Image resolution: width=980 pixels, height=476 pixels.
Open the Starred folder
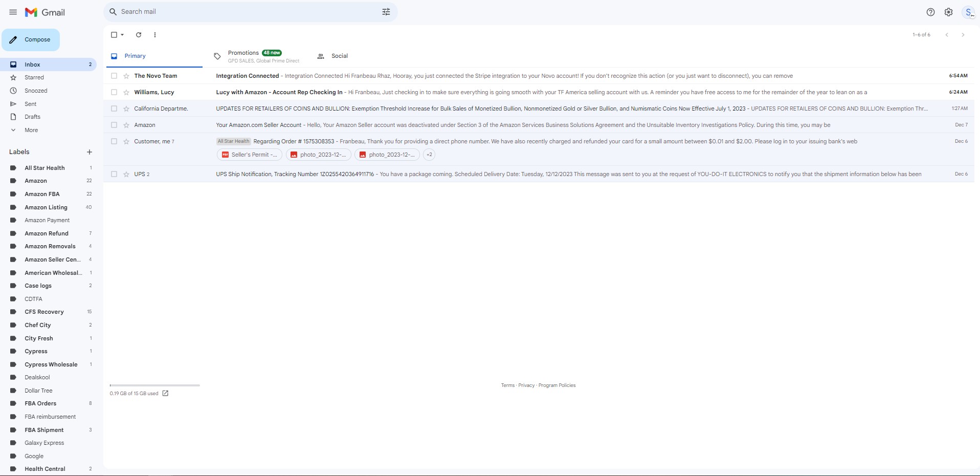(x=48, y=77)
